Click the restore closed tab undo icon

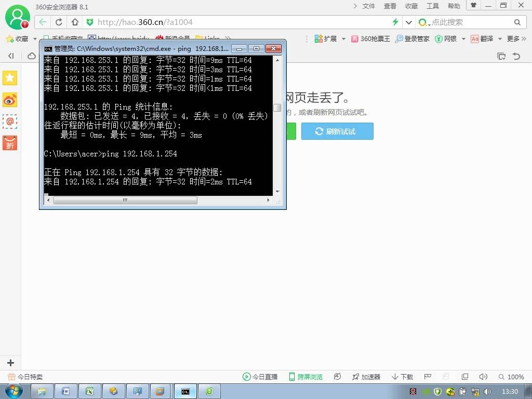pos(516,56)
